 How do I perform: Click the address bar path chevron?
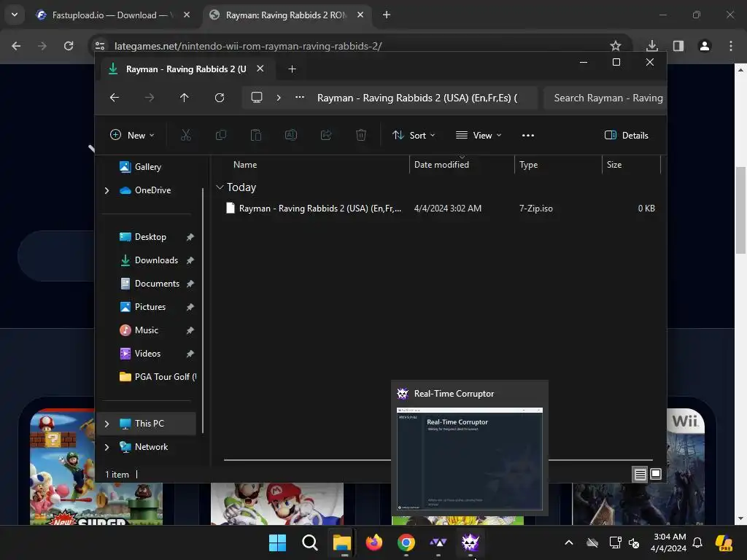[279, 98]
